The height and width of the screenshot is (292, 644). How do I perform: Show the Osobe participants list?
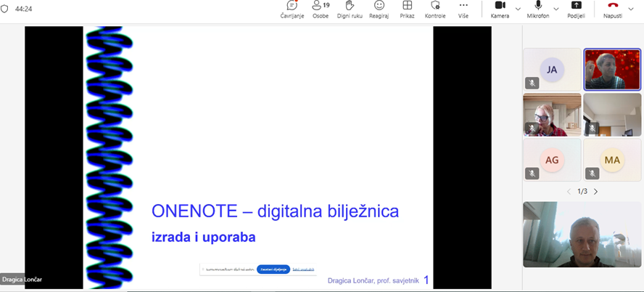(321, 9)
